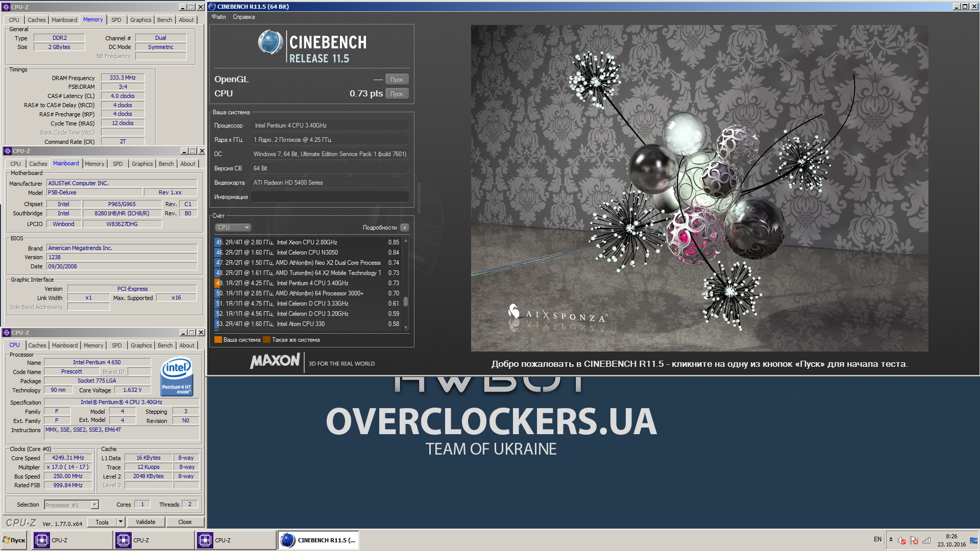Open CPU tab in CPU-Z Mainboard window
Viewport: 980px width, 551px height.
tap(16, 164)
